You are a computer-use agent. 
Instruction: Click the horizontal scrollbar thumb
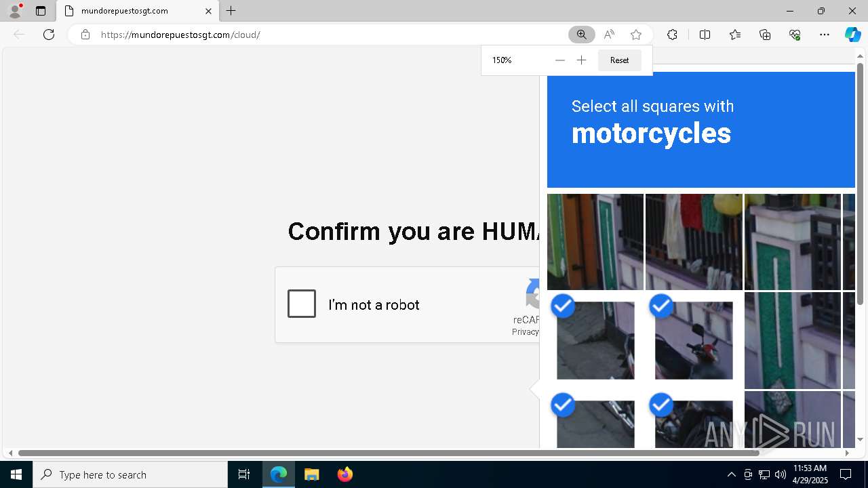tap(389, 453)
